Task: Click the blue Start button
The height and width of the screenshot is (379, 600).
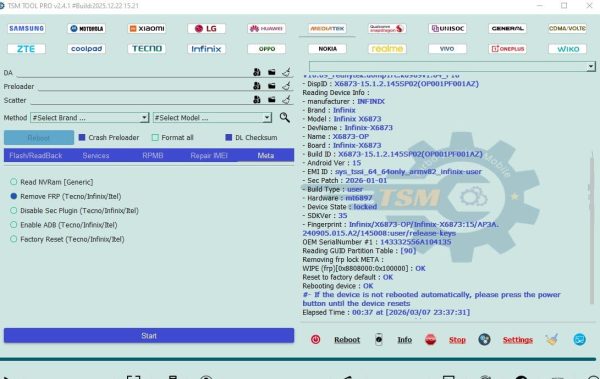Action: 149,335
